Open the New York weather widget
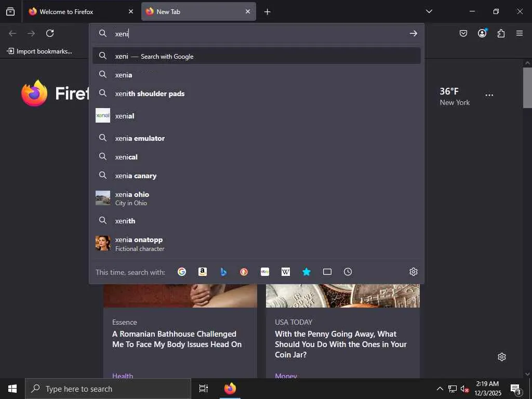Screen dimensions: 532x399 click(x=455, y=96)
